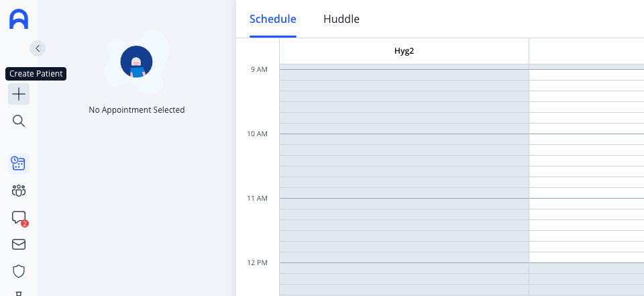The width and height of the screenshot is (644, 296).
Task: Click the Create Patient plus icon
Action: pyautogui.click(x=19, y=94)
